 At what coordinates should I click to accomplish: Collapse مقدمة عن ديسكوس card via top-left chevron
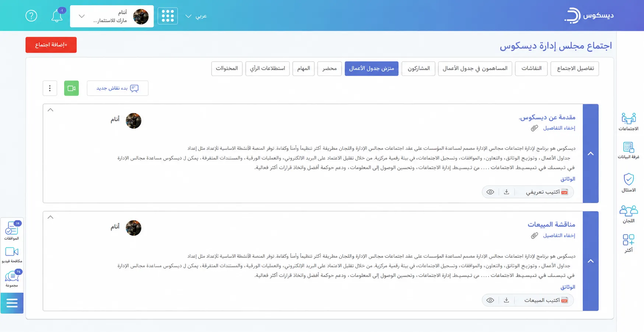50,110
